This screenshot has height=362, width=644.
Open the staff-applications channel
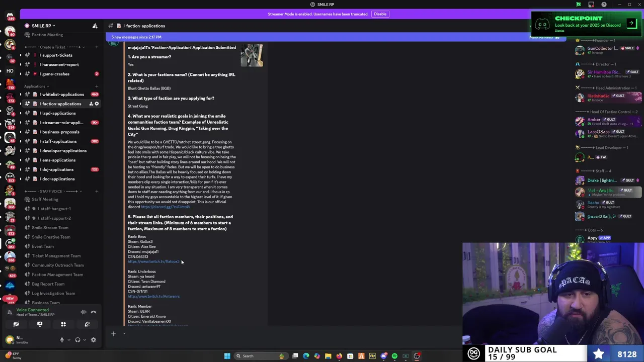point(60,141)
